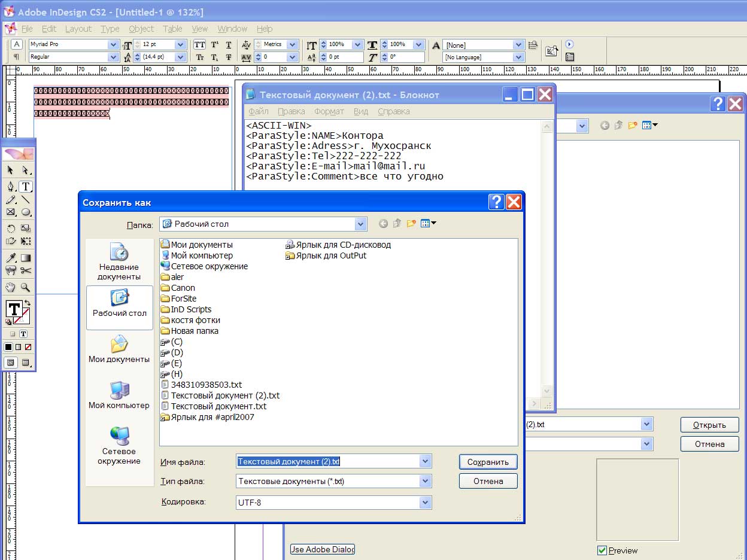Select the Ellipse tool
This screenshot has width=747, height=560.
click(26, 212)
